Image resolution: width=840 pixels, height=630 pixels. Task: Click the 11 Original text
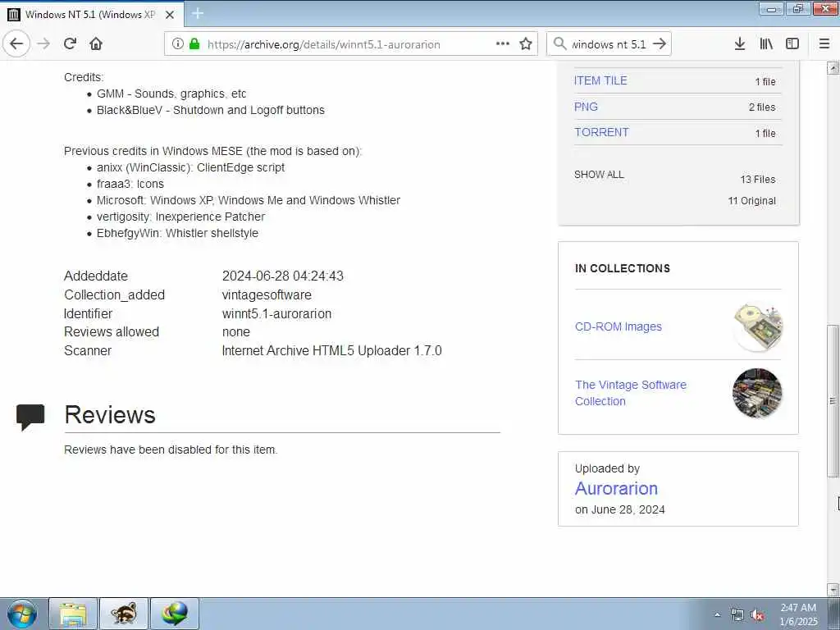click(751, 201)
